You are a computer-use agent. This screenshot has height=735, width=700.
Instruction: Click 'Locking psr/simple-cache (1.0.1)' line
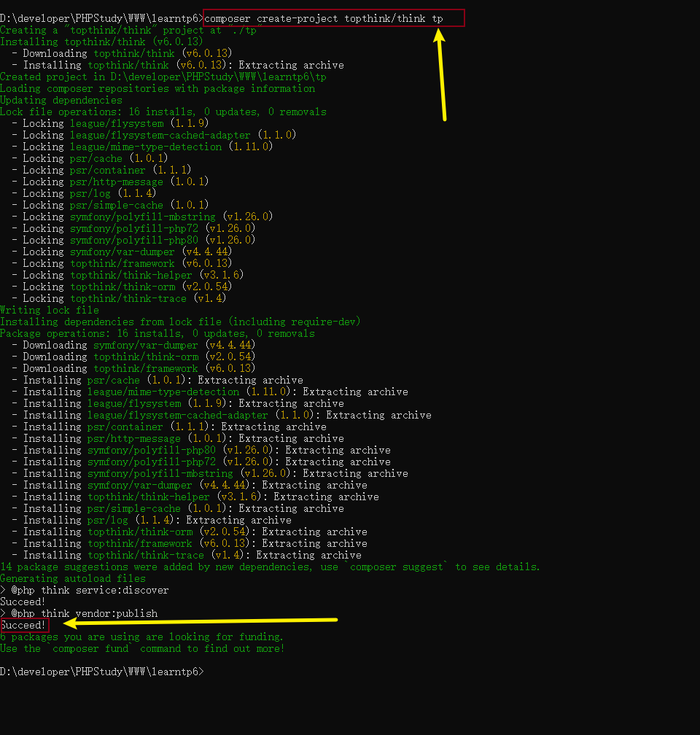tap(110, 206)
